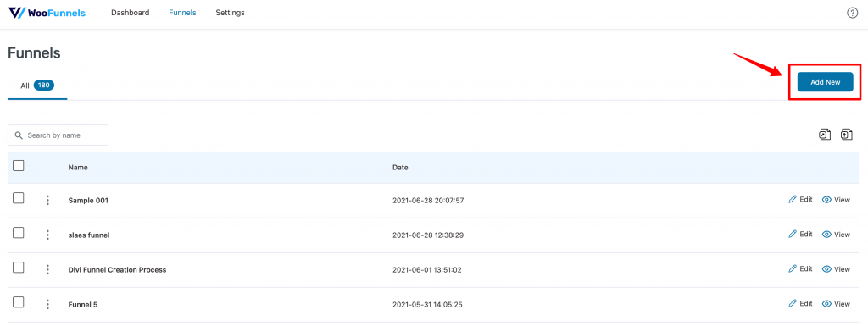The image size is (868, 326).
Task: Check the Funnel 5 row checkbox
Action: (19, 301)
